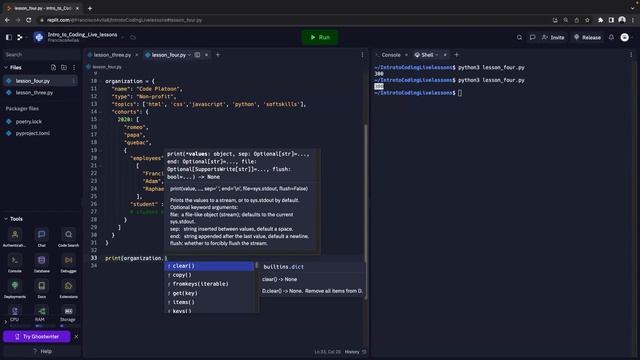
Task: Click the Python repl logo icon
Action: pyautogui.click(x=39, y=37)
